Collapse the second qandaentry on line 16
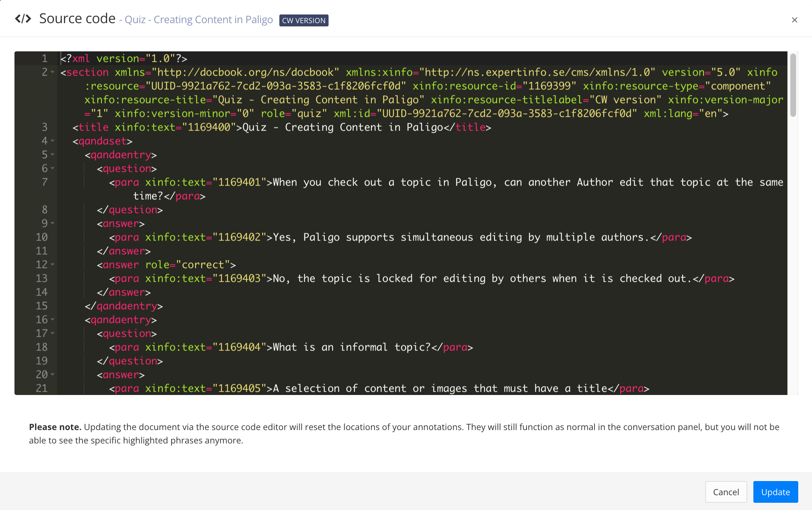 [52, 320]
